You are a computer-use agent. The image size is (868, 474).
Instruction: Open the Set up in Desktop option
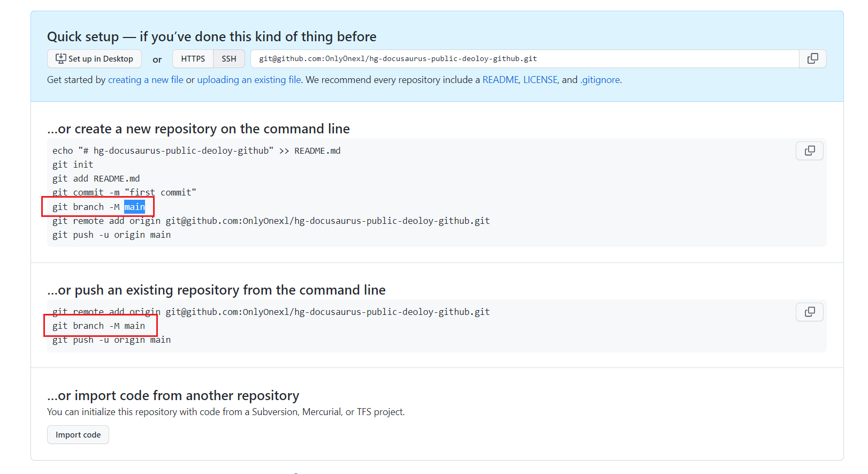94,59
